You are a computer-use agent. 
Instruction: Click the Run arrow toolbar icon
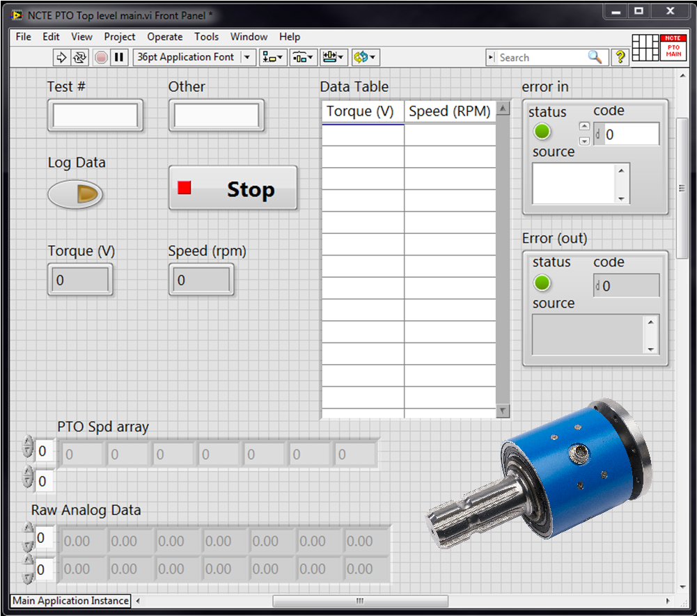(61, 58)
